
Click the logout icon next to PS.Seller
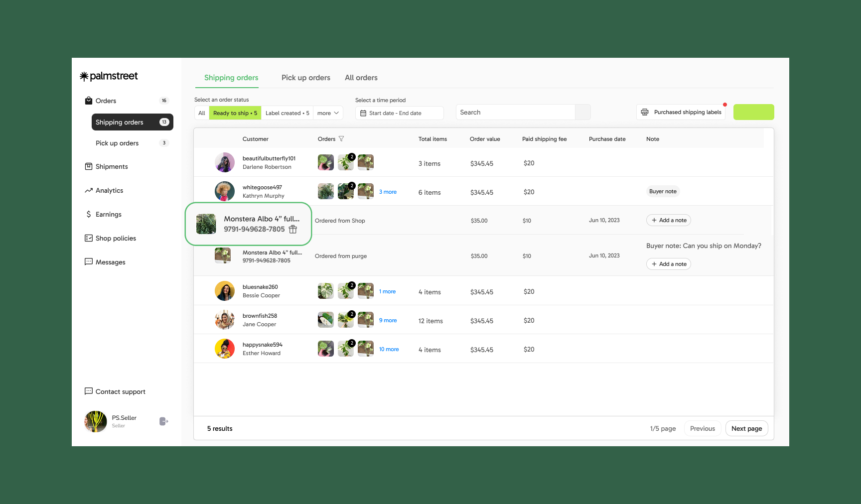163,421
